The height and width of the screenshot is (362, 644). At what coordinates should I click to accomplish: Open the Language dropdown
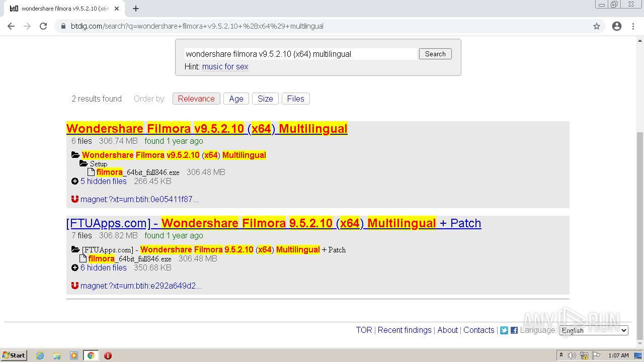[x=594, y=330]
